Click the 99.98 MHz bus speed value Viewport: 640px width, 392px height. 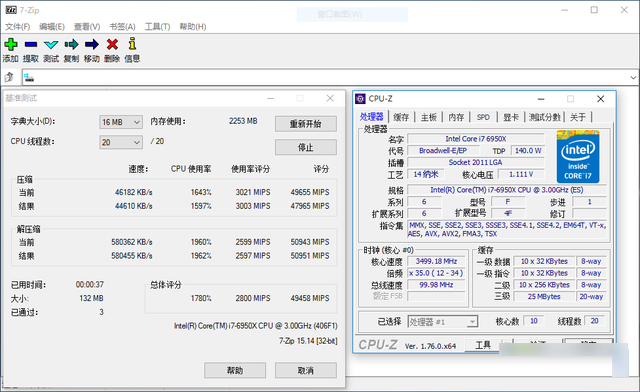pyautogui.click(x=436, y=285)
